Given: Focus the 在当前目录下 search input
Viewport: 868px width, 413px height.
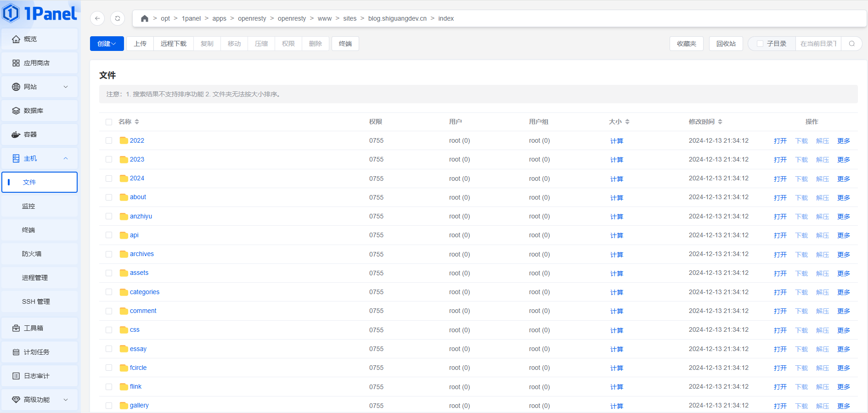Looking at the screenshot, I should coord(818,44).
